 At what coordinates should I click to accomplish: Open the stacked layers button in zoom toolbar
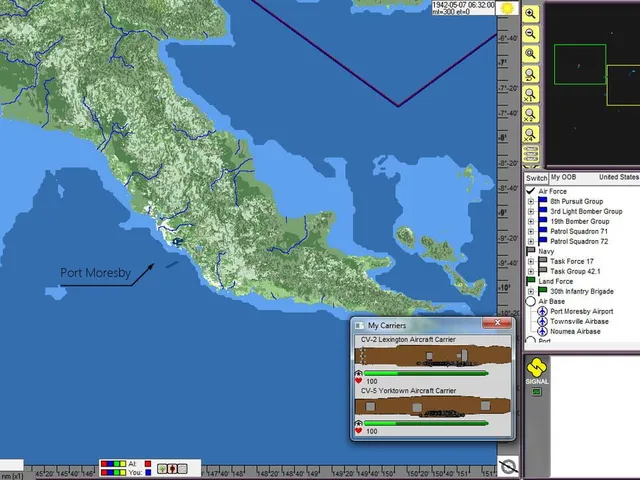click(x=530, y=154)
